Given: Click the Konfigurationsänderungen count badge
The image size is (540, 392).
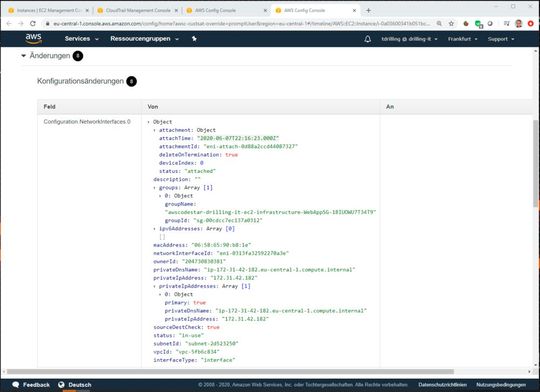Looking at the screenshot, I should 131,81.
